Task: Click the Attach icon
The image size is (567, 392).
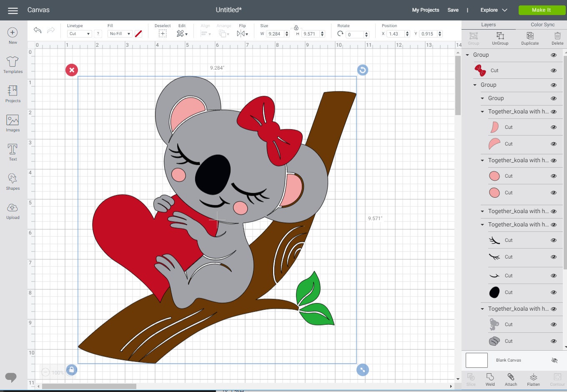Action: (x=511, y=379)
